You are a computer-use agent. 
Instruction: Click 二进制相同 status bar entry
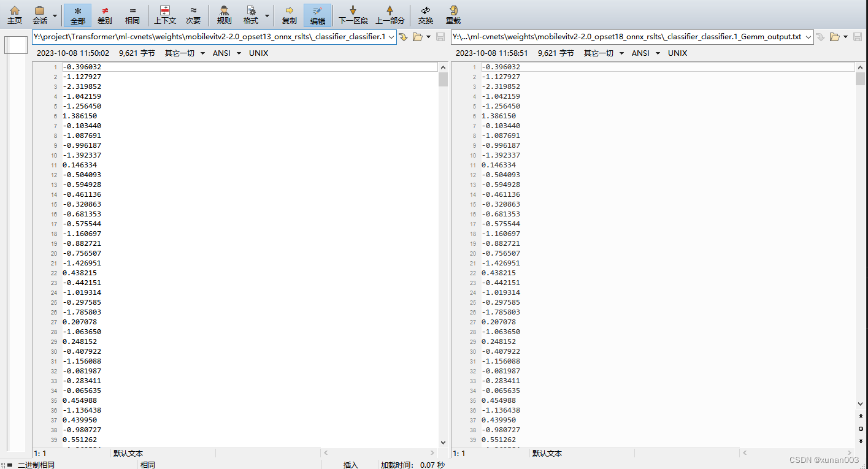(x=36, y=465)
